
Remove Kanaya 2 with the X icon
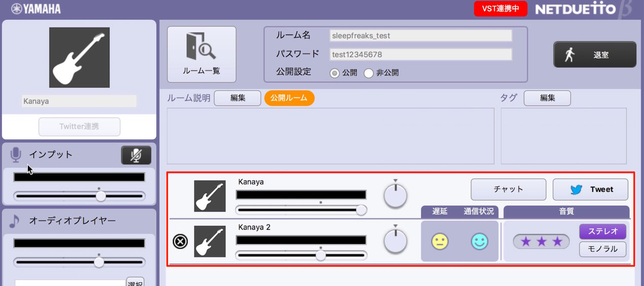point(180,242)
